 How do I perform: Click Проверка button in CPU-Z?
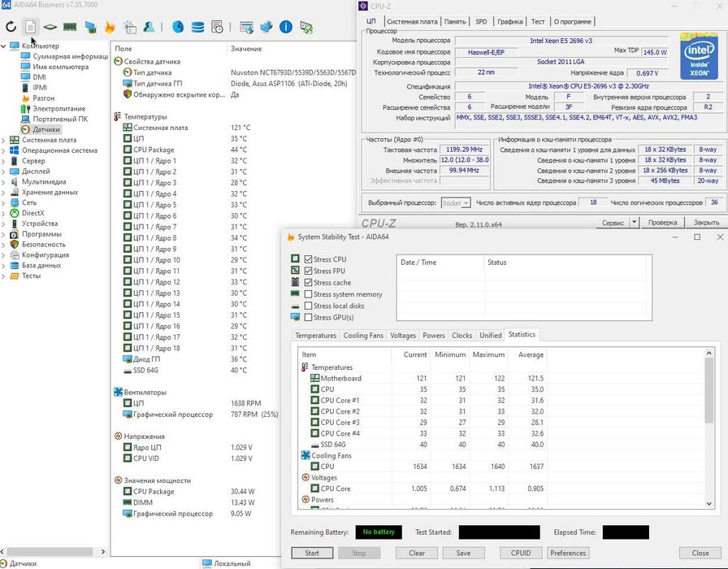pyautogui.click(x=662, y=223)
